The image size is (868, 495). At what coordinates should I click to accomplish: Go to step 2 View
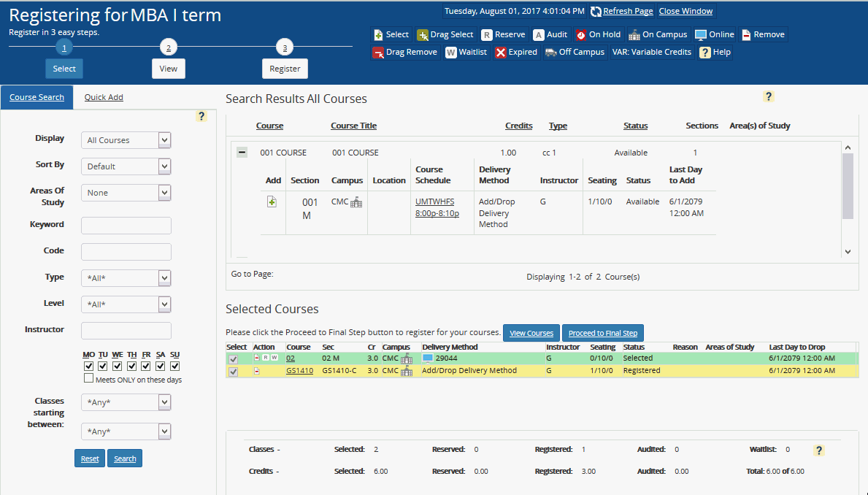click(x=169, y=69)
